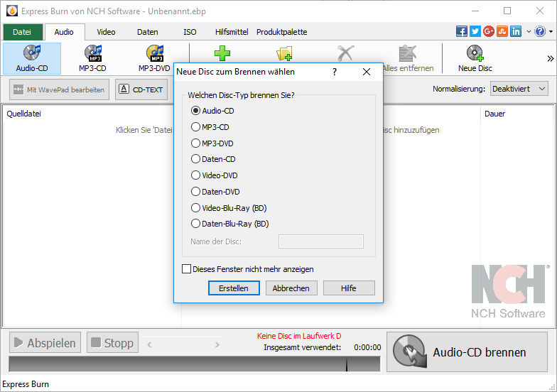Switch to the ISO tab
The image size is (557, 392).
[190, 32]
